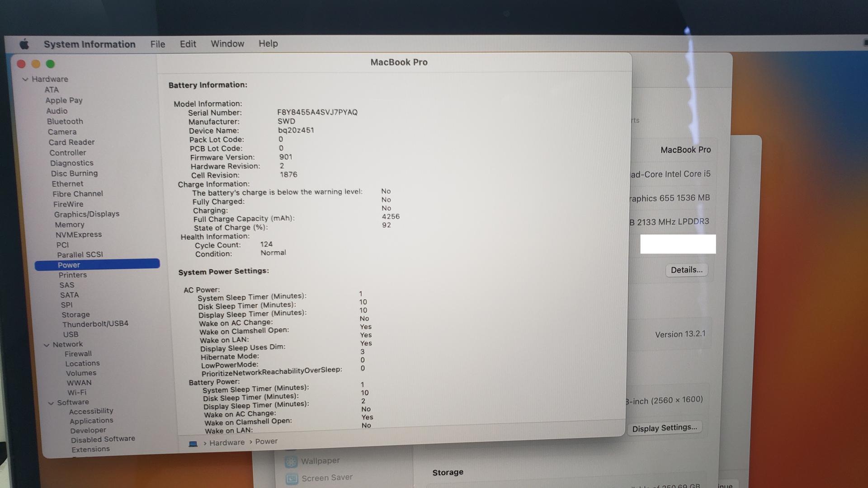Select Memory in the sidebar
The width and height of the screenshot is (868, 488).
pyautogui.click(x=70, y=225)
